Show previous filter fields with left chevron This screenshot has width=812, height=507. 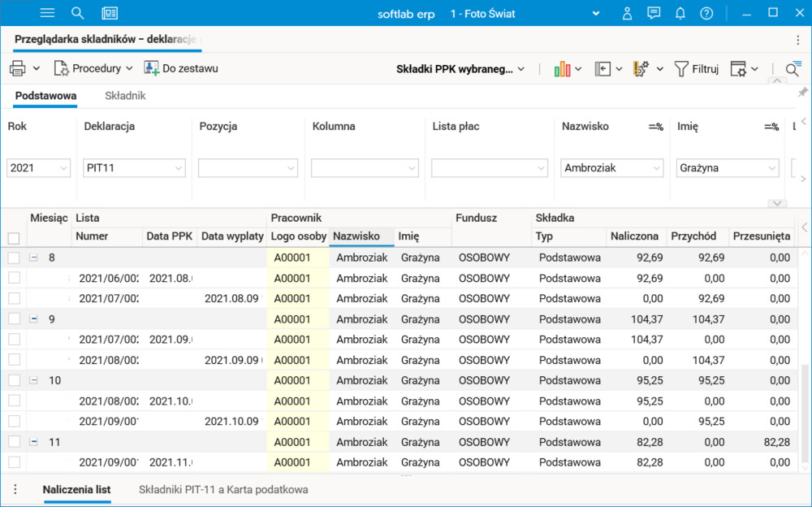[804, 121]
